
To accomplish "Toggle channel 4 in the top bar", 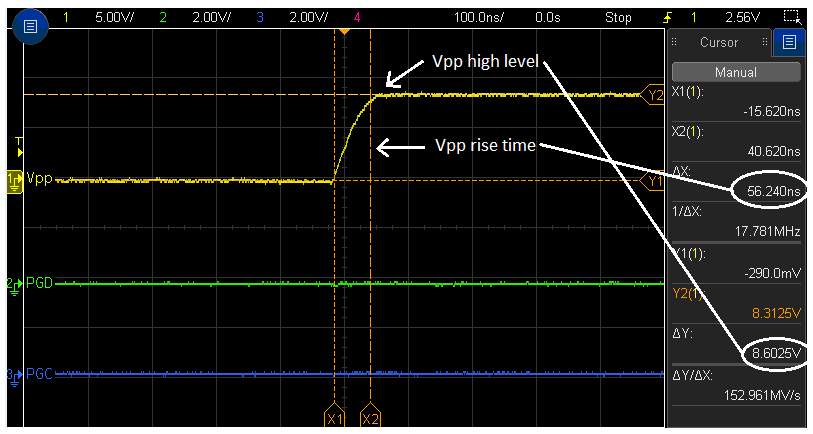I will [x=357, y=17].
